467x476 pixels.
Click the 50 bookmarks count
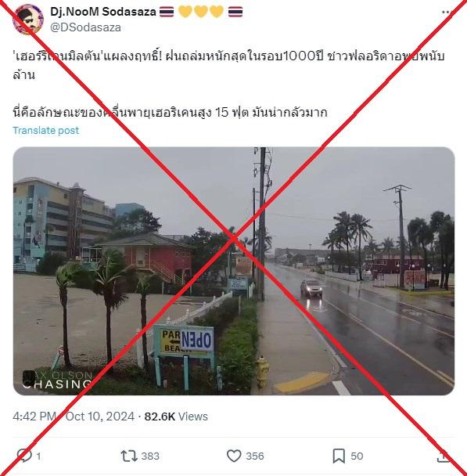pos(357,456)
